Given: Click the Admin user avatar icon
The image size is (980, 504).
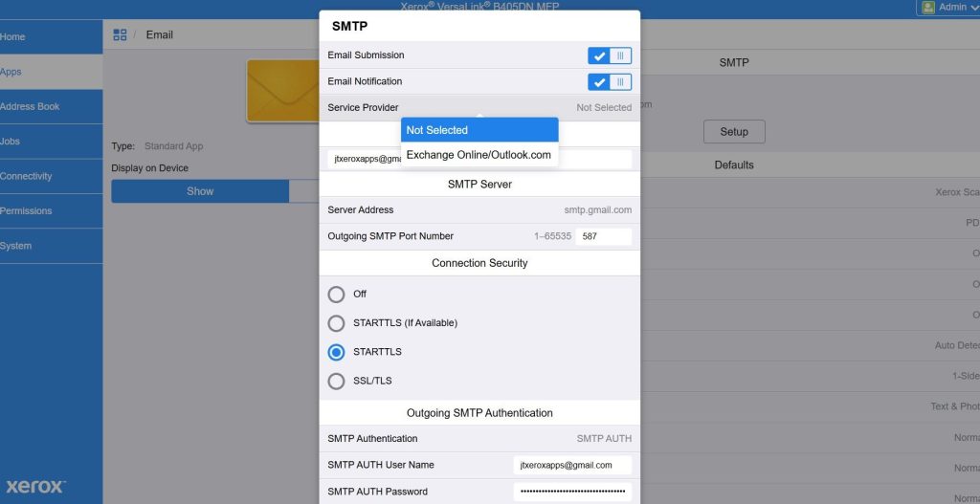Looking at the screenshot, I should pyautogui.click(x=928, y=7).
